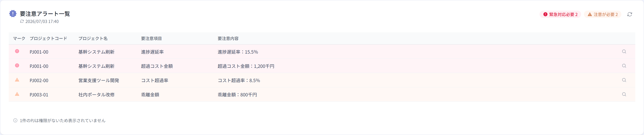Open details magnifier for 超過コスト金額 row
644x135 pixels.
click(624, 66)
